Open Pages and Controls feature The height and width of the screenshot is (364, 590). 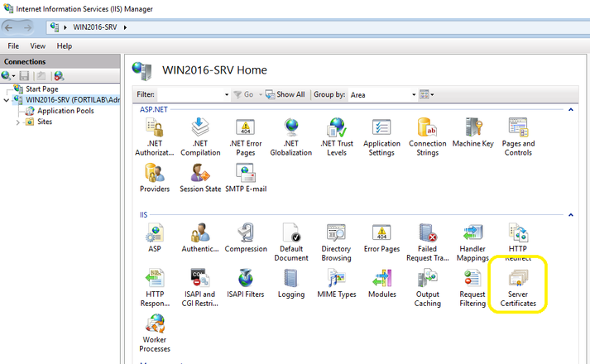(x=518, y=137)
